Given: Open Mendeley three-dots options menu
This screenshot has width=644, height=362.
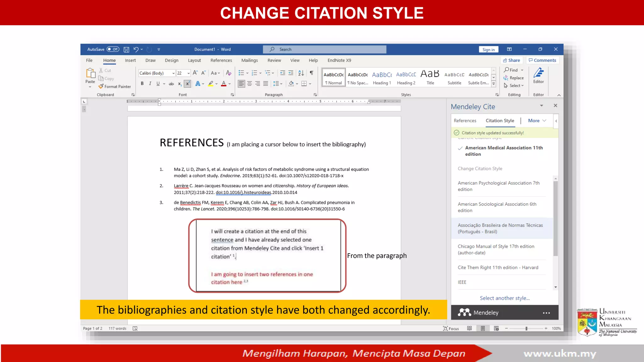Looking at the screenshot, I should point(546,313).
